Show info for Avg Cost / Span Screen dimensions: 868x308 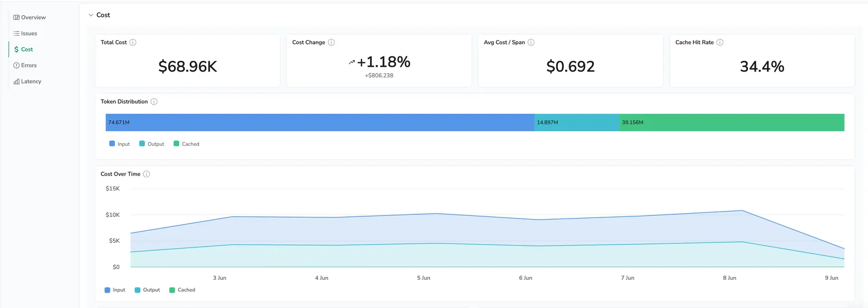pyautogui.click(x=531, y=42)
